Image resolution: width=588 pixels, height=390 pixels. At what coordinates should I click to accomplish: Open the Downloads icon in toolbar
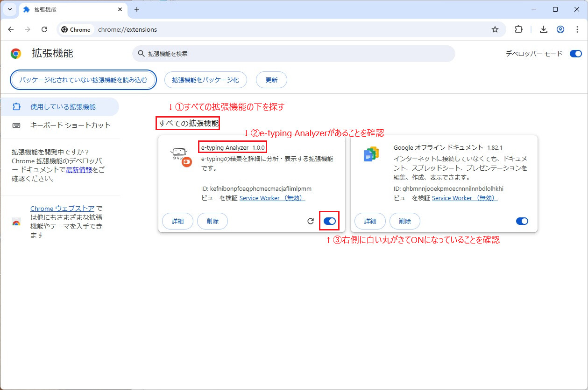pos(543,29)
